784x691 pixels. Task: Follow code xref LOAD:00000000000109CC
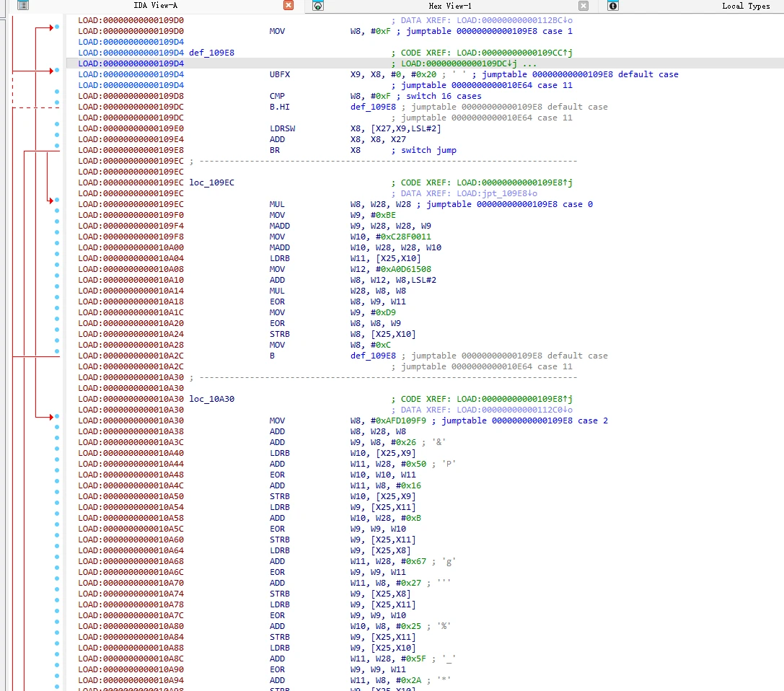[x=514, y=53]
